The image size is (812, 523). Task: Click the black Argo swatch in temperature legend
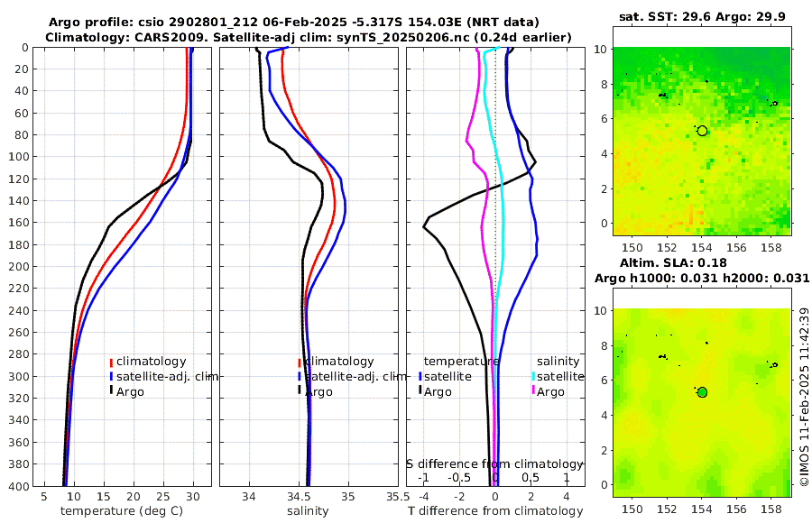click(111, 391)
